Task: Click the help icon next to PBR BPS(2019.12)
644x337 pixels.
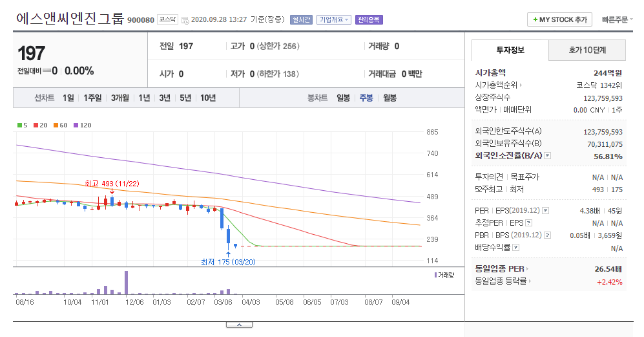Action: pos(547,235)
